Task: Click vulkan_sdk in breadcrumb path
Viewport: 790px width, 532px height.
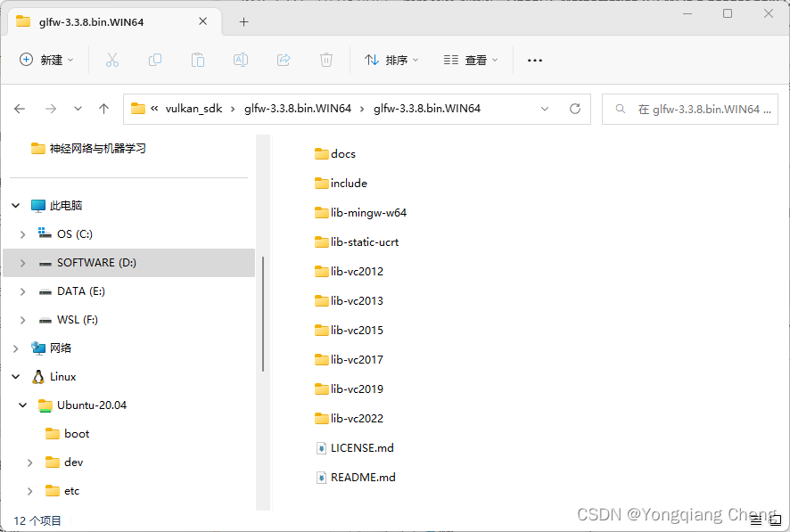Action: (193, 109)
